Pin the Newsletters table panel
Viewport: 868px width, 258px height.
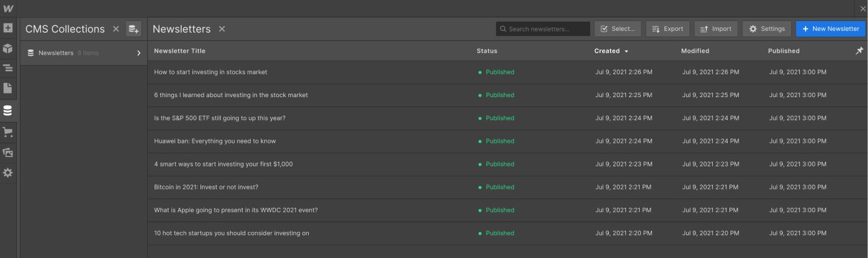pos(859,51)
